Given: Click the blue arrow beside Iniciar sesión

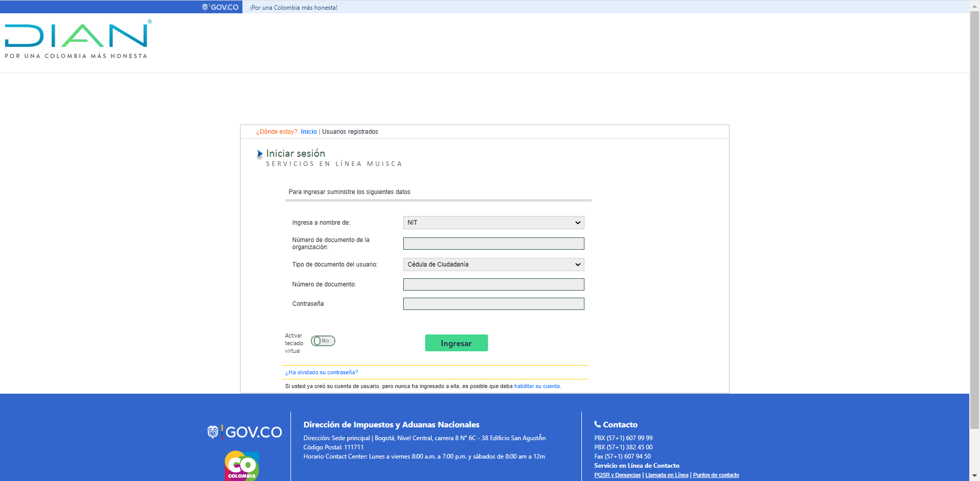Looking at the screenshot, I should [260, 154].
